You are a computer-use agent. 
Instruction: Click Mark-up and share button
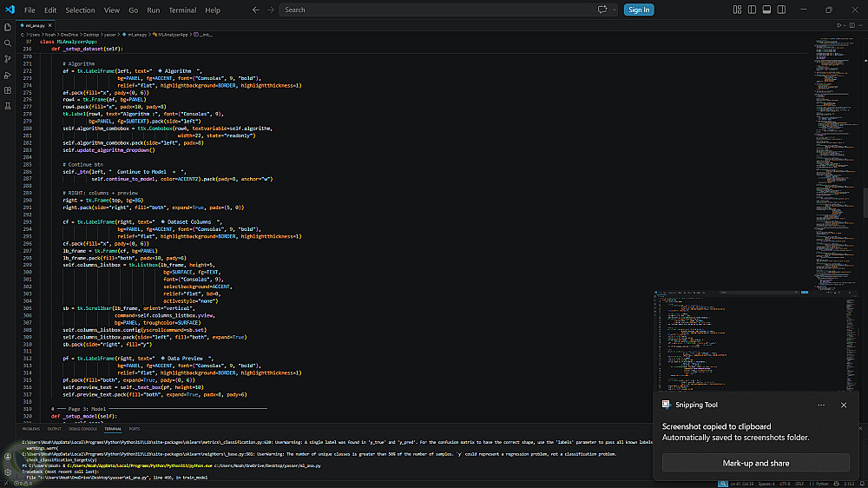pyautogui.click(x=755, y=463)
